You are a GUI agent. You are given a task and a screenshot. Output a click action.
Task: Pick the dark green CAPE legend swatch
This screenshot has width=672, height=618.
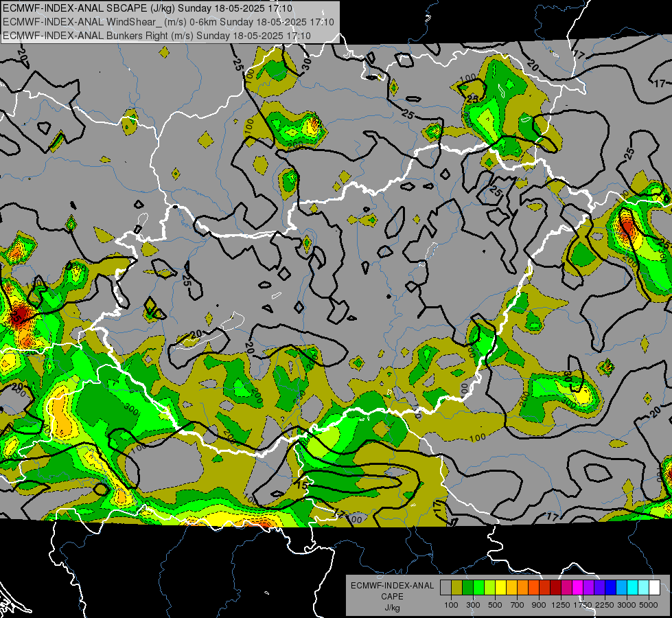click(x=468, y=588)
